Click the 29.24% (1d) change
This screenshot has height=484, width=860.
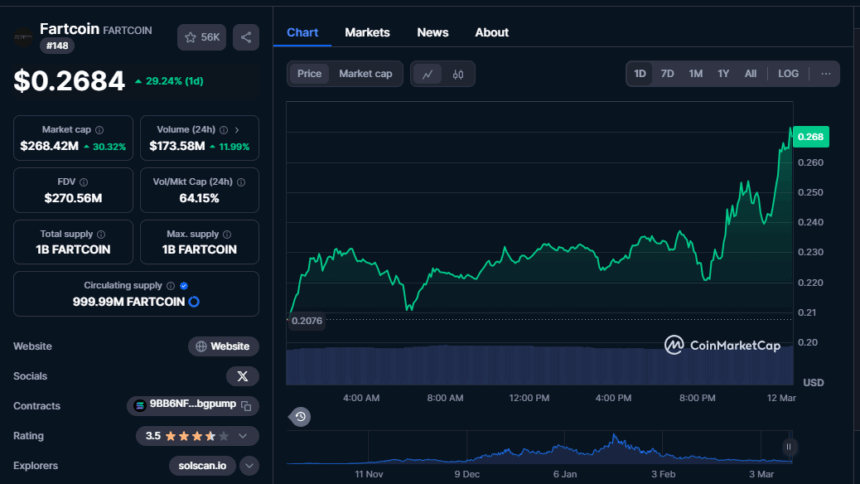(169, 81)
